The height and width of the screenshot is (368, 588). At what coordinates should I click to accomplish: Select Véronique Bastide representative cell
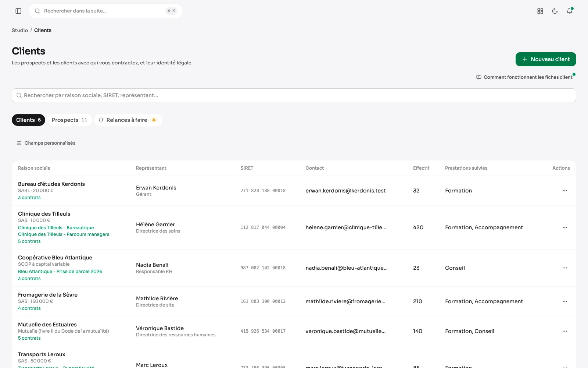(x=176, y=331)
